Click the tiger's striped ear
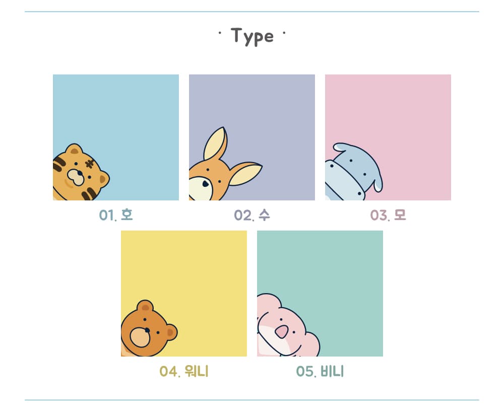This screenshot has width=504, height=420. [74, 150]
